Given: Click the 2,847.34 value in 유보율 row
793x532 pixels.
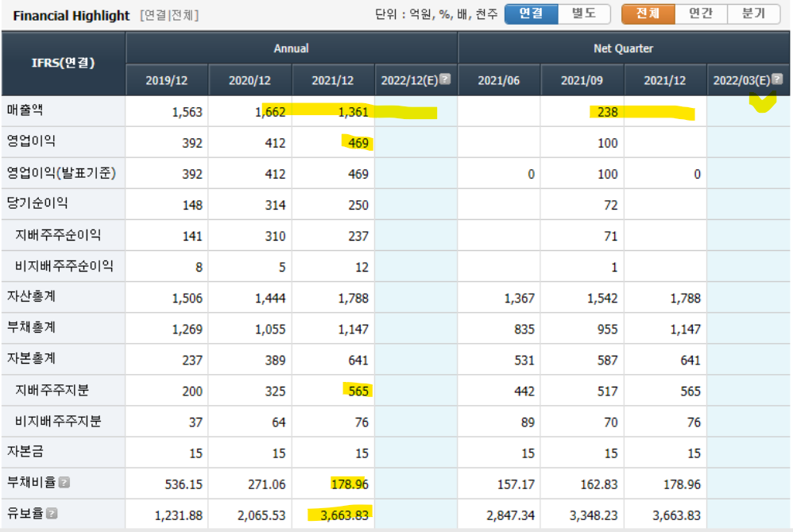Looking at the screenshot, I should point(511,516).
